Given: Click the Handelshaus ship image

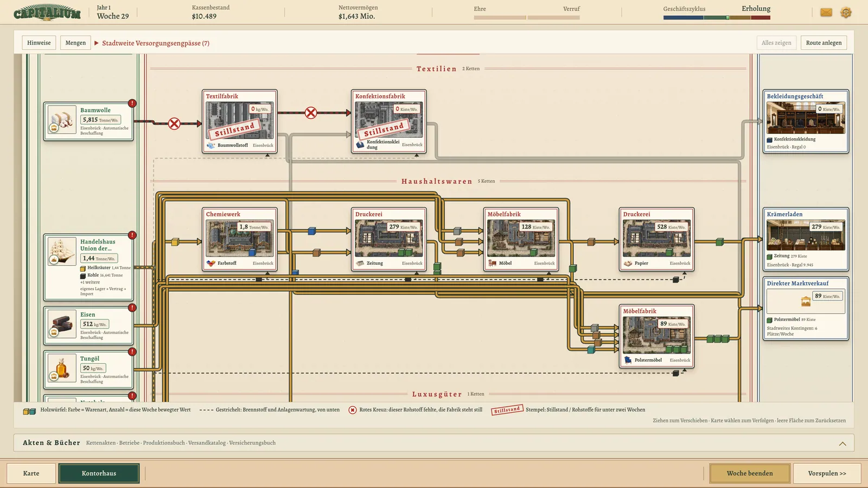Looking at the screenshot, I should [62, 251].
